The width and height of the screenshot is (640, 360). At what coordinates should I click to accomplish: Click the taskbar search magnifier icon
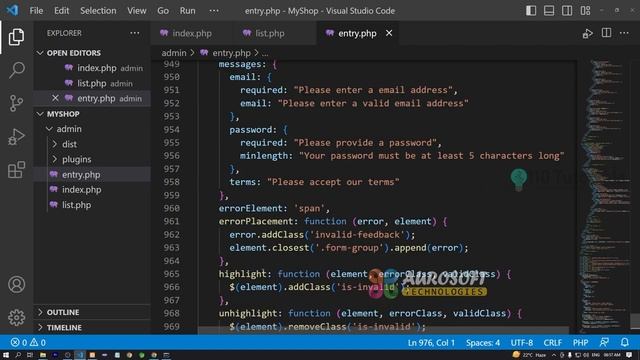coord(18,355)
